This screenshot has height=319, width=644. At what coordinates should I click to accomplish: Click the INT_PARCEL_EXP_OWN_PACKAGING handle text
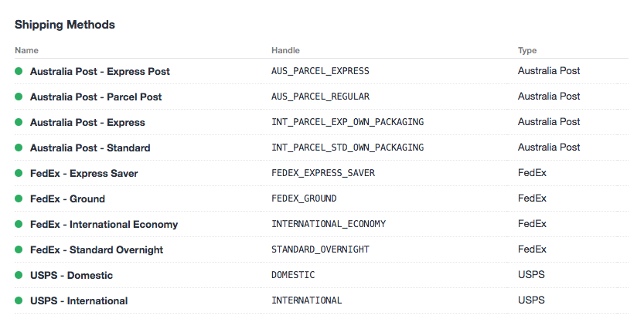coord(347,122)
